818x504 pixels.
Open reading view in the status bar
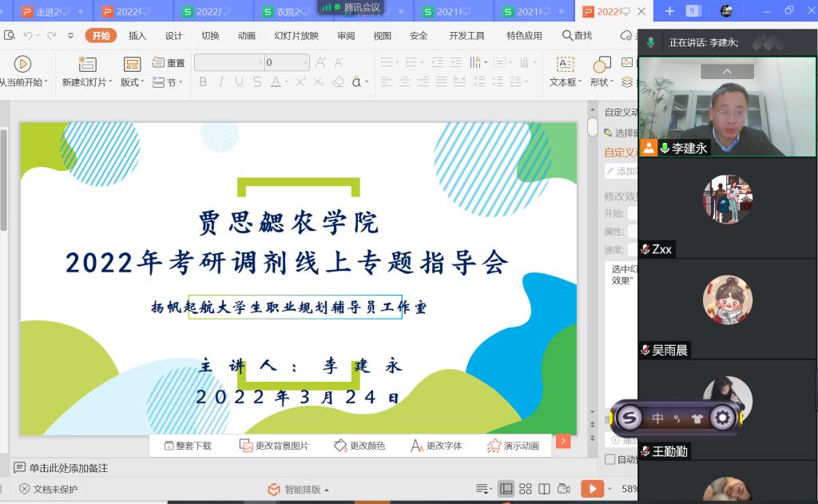(x=544, y=489)
